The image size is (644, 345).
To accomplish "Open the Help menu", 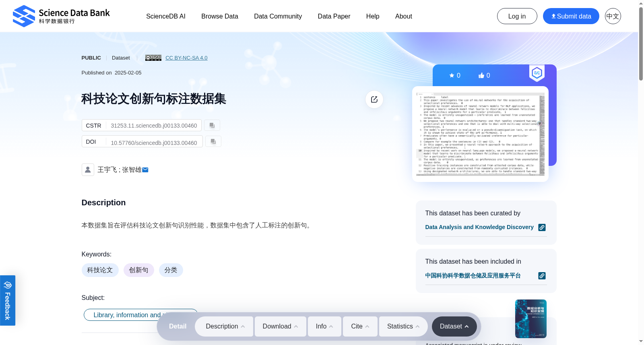I will point(373,16).
